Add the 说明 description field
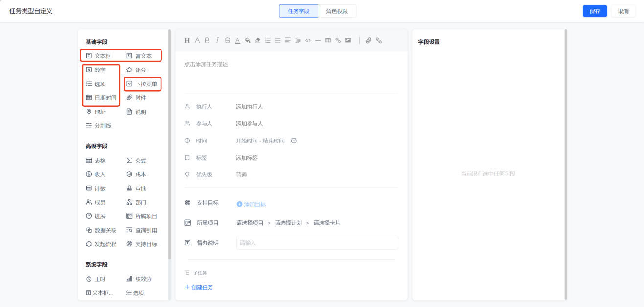Screen dimensions: 644x307 click(136, 112)
